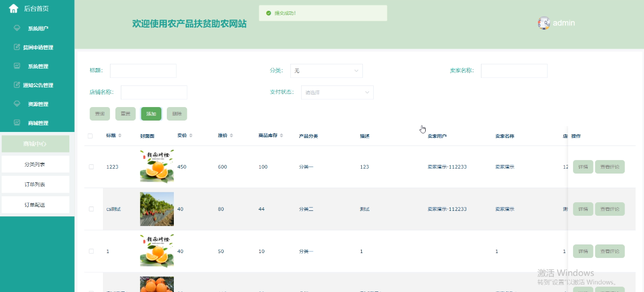This screenshot has width=644, height=292.
Task: Open the 支付状态 dropdown with 请选择
Action: point(337,92)
